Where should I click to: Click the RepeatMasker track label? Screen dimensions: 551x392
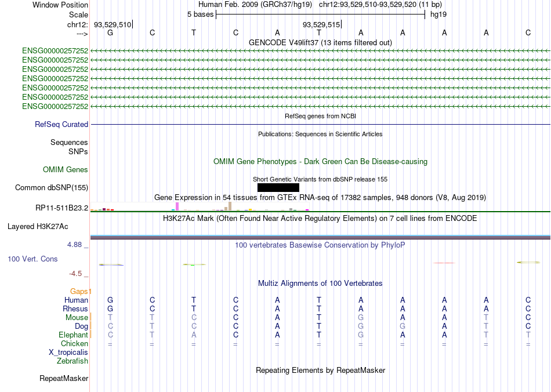coord(64,378)
